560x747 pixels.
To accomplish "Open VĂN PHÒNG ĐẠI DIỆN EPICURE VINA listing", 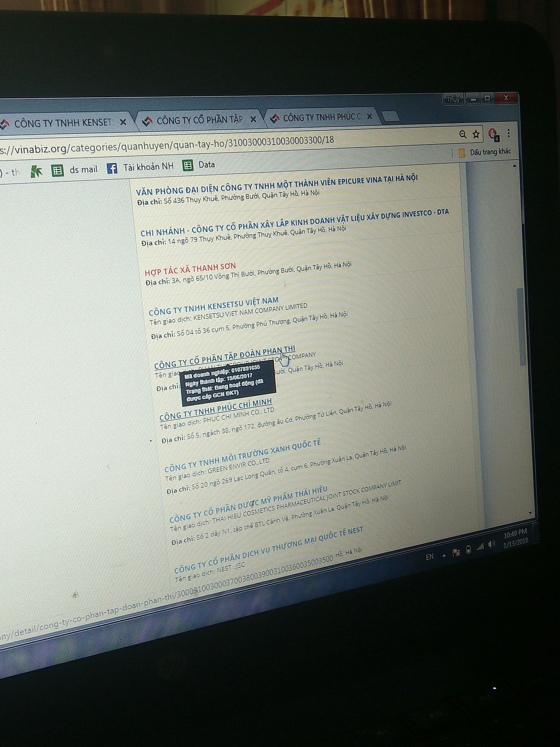I will pyautogui.click(x=277, y=184).
